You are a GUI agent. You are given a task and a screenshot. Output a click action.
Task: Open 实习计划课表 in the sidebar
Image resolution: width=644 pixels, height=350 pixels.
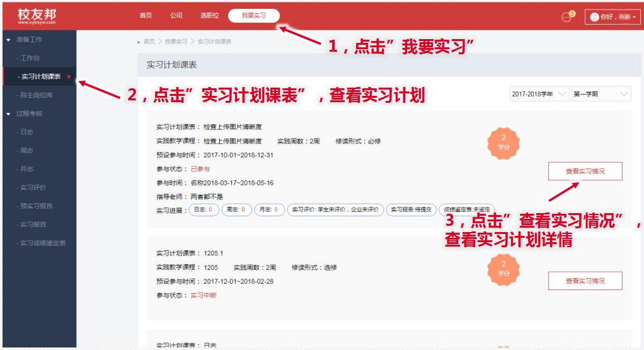(40, 77)
